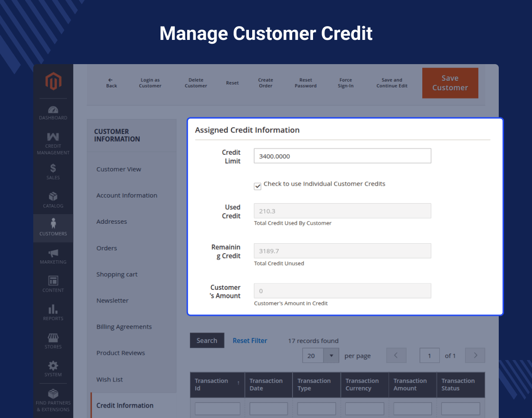Click Transaction Status filter input
The image size is (532, 418).
tap(461, 409)
